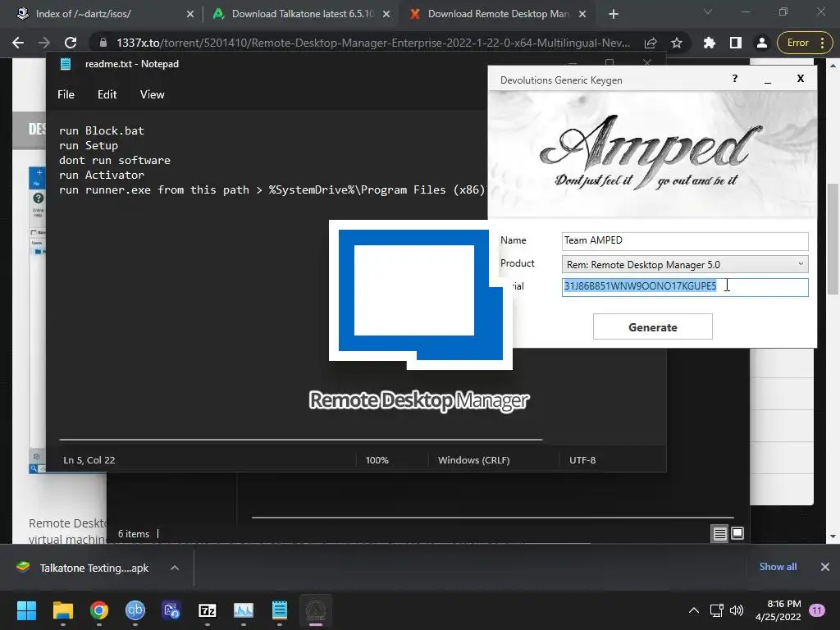Image resolution: width=840 pixels, height=630 pixels.
Task: Click the UTF-8 encoding status entry
Action: [x=582, y=460]
